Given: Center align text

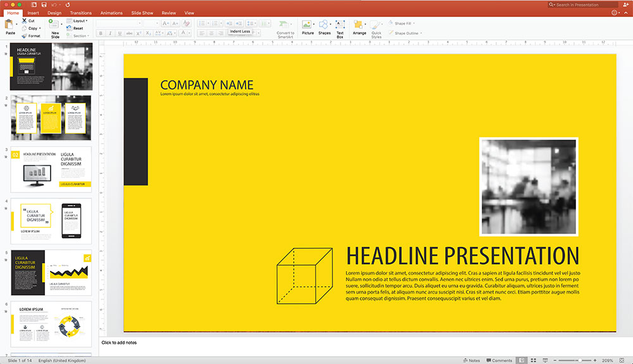Looking at the screenshot, I should click(211, 33).
